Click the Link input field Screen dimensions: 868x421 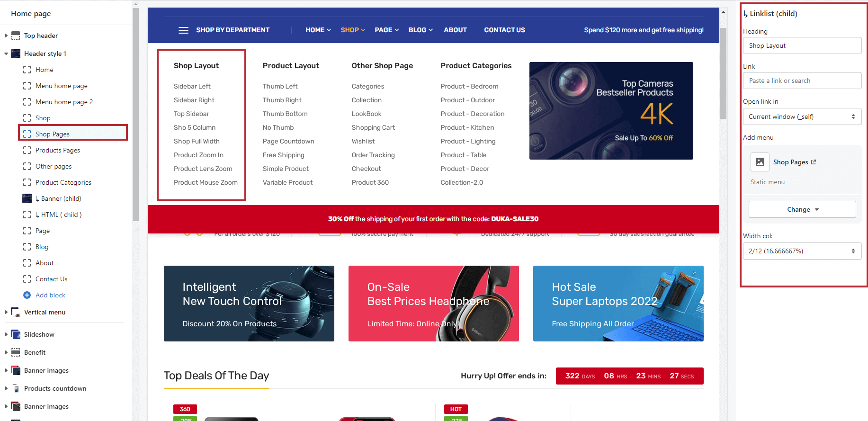point(802,81)
